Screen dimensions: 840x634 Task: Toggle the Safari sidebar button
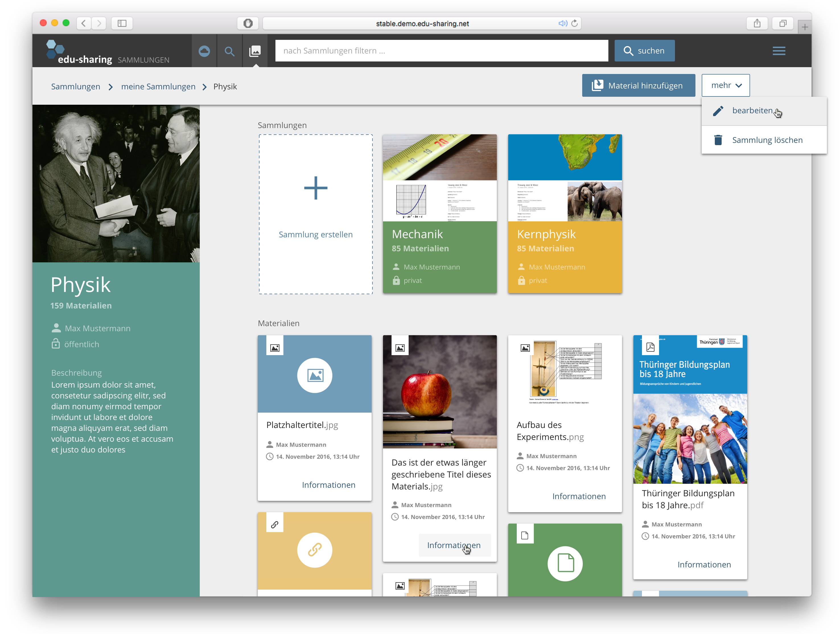tap(122, 23)
